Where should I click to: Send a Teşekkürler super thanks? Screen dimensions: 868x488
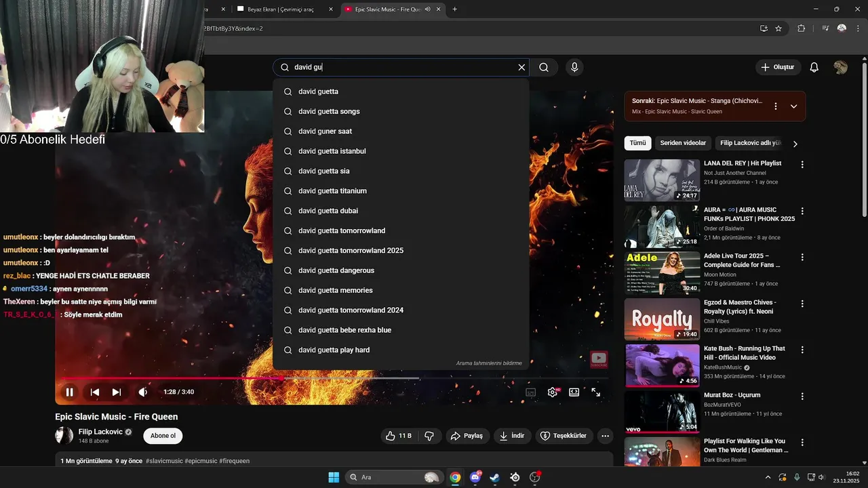click(564, 436)
